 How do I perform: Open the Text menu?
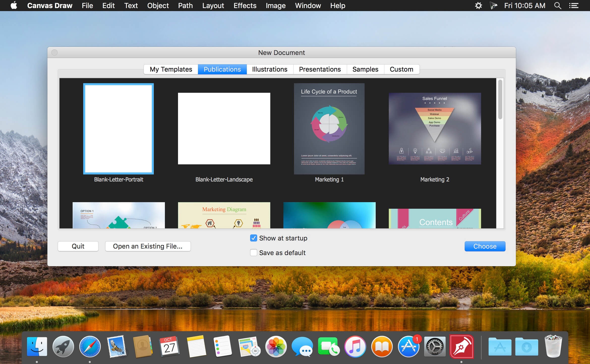click(131, 6)
